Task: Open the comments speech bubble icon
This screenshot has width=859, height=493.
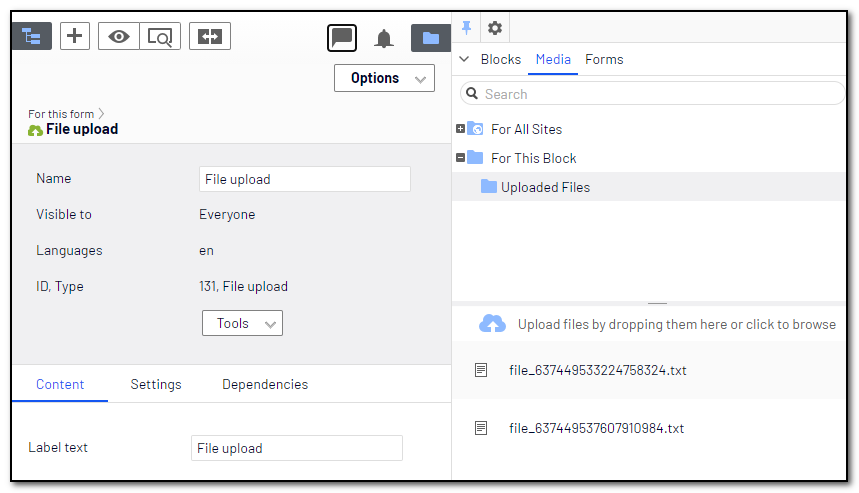Action: point(342,38)
